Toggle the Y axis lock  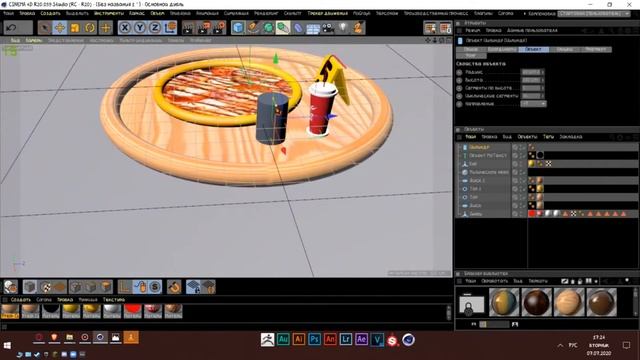tap(140, 28)
